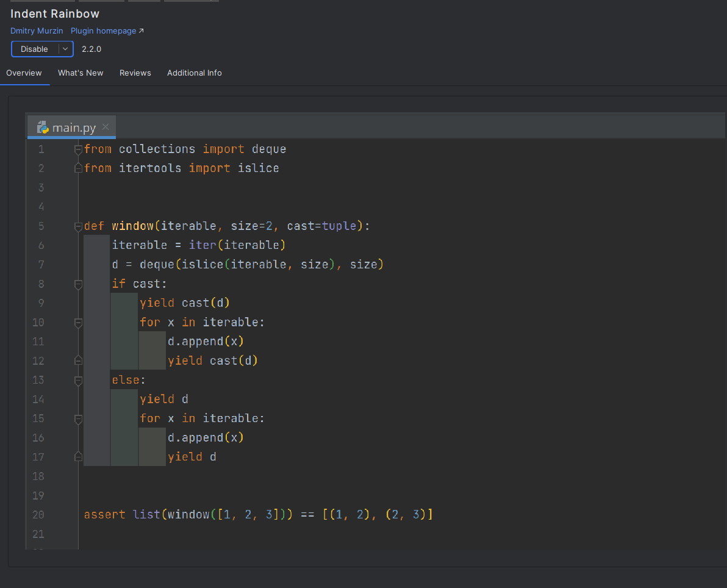The height and width of the screenshot is (588, 727).
Task: Collapse the if cast block on line 8
Action: pos(78,284)
